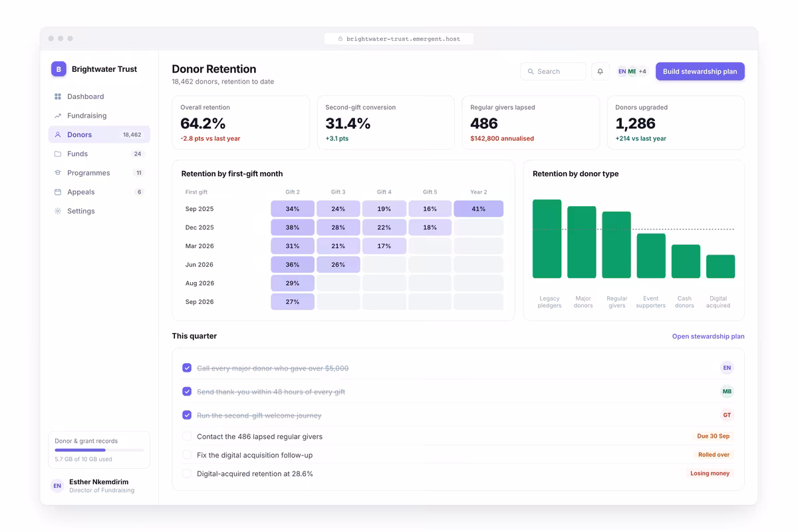Click the Regular givers bar

pos(616,245)
